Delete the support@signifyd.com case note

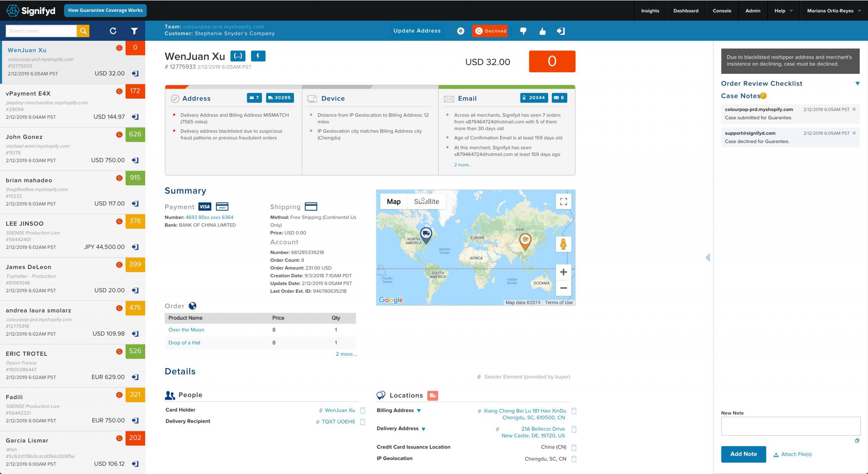[x=854, y=133]
